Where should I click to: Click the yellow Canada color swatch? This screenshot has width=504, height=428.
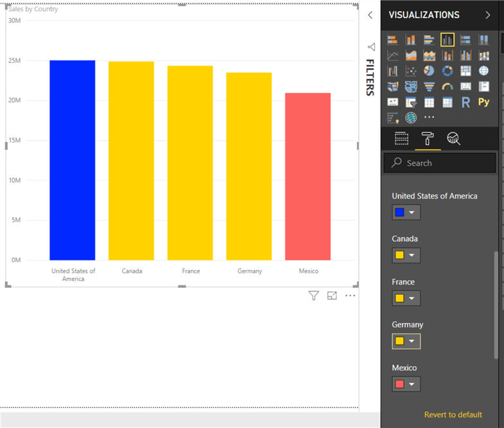click(x=400, y=255)
